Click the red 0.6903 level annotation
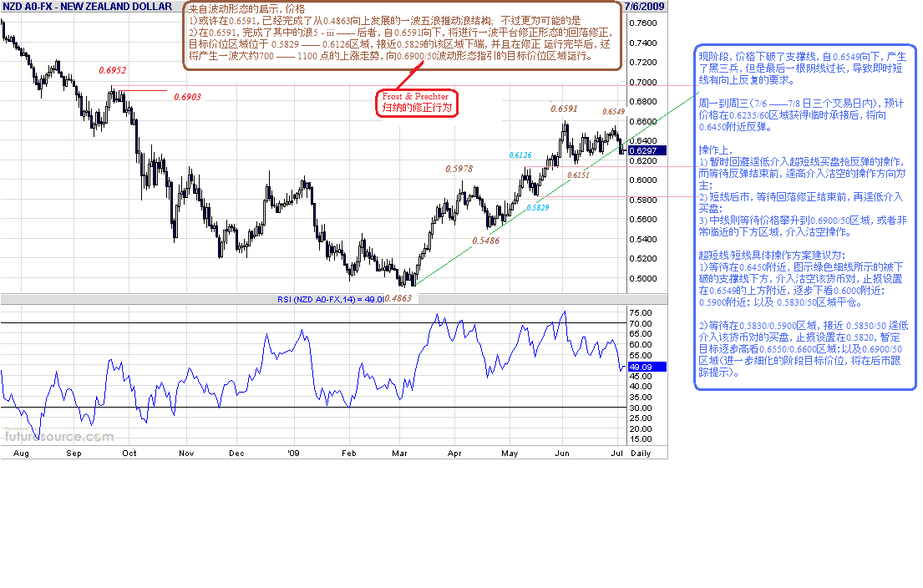The height and width of the screenshot is (588, 923). coord(187,97)
